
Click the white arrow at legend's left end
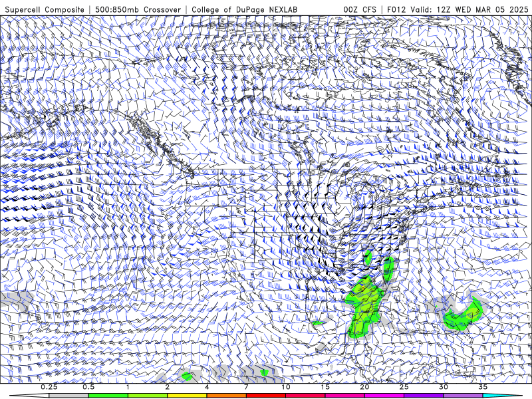pos(29,396)
